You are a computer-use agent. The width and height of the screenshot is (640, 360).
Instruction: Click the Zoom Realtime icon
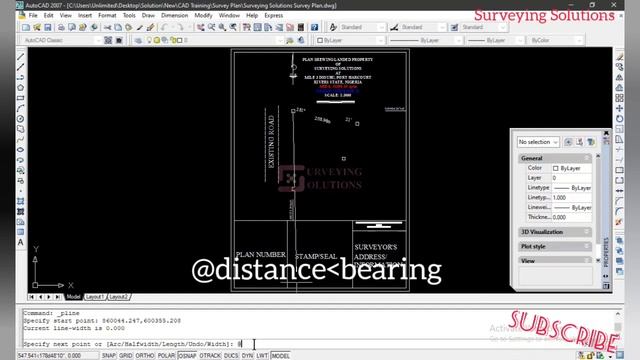pos(211,27)
